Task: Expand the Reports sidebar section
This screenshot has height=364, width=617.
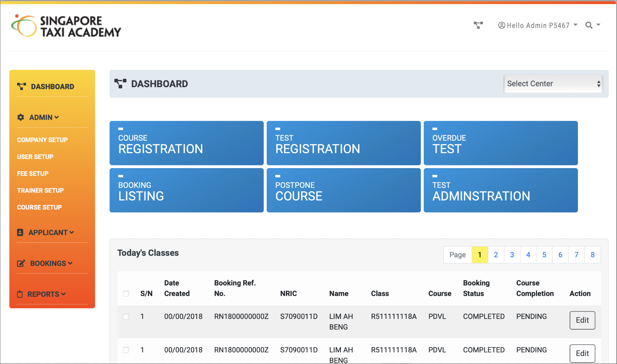Action: click(x=46, y=294)
